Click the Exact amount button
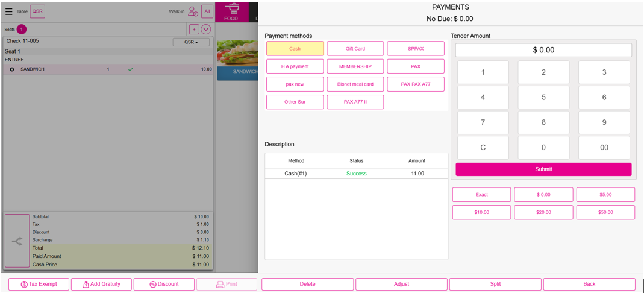 (481, 195)
